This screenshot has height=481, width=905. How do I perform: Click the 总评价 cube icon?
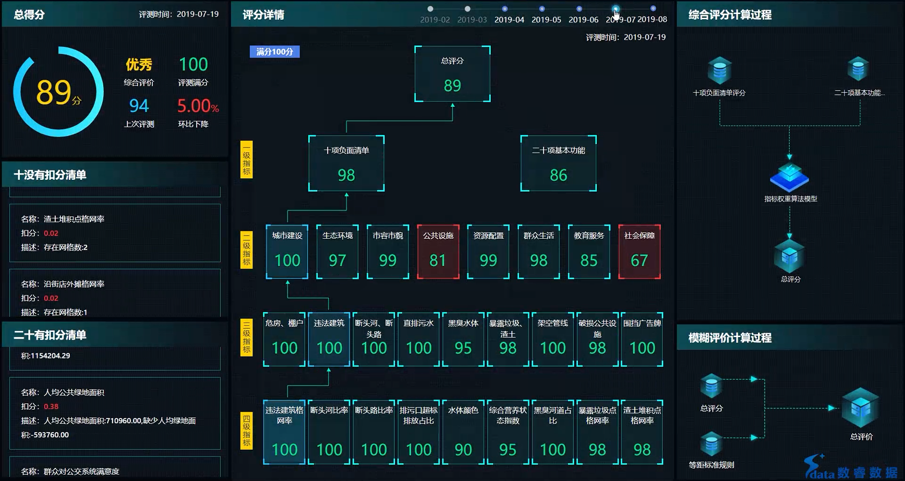pos(860,408)
